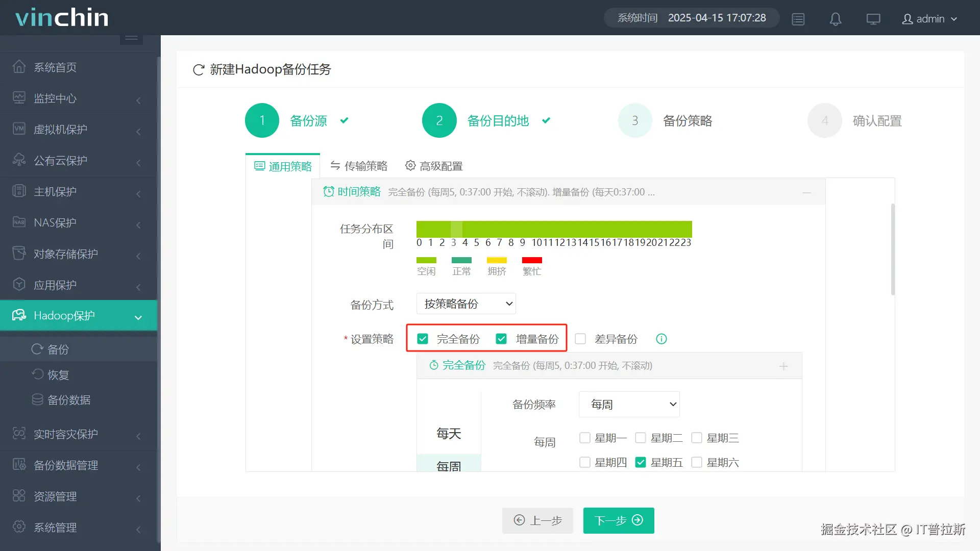Click the plus icon on 完全备份 row

click(x=783, y=366)
